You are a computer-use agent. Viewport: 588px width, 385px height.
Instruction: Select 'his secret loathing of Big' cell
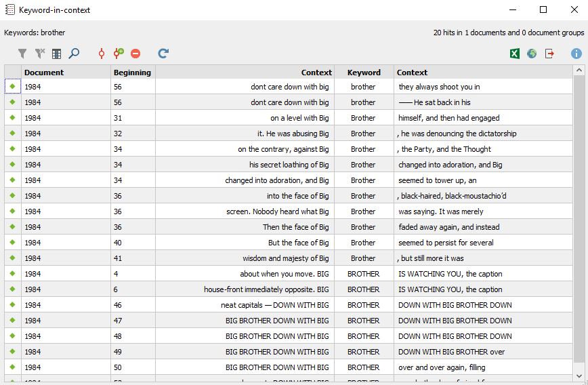pyautogui.click(x=245, y=164)
